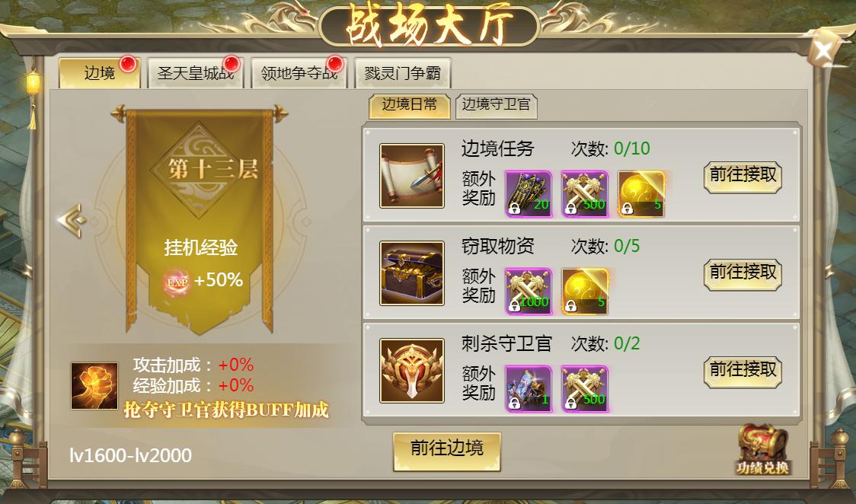The width and height of the screenshot is (856, 504).
Task: Click 前往接取 for 边境任务
Action: coord(743,177)
